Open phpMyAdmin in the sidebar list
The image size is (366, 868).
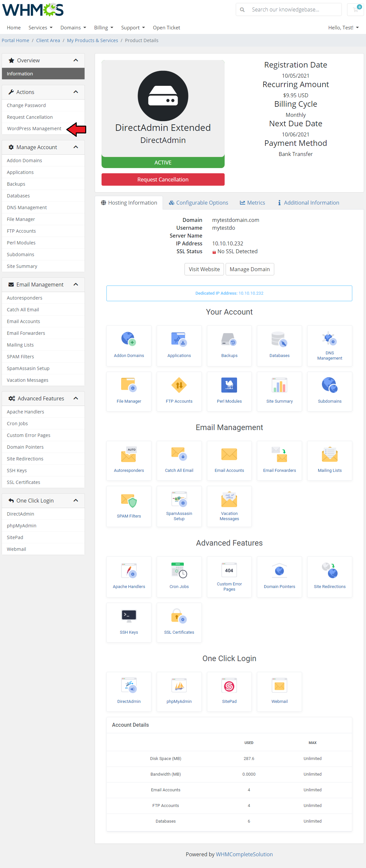coord(43,526)
